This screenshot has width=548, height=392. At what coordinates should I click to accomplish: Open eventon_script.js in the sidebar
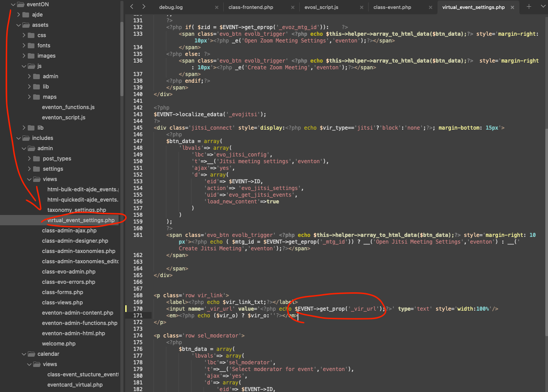click(64, 118)
